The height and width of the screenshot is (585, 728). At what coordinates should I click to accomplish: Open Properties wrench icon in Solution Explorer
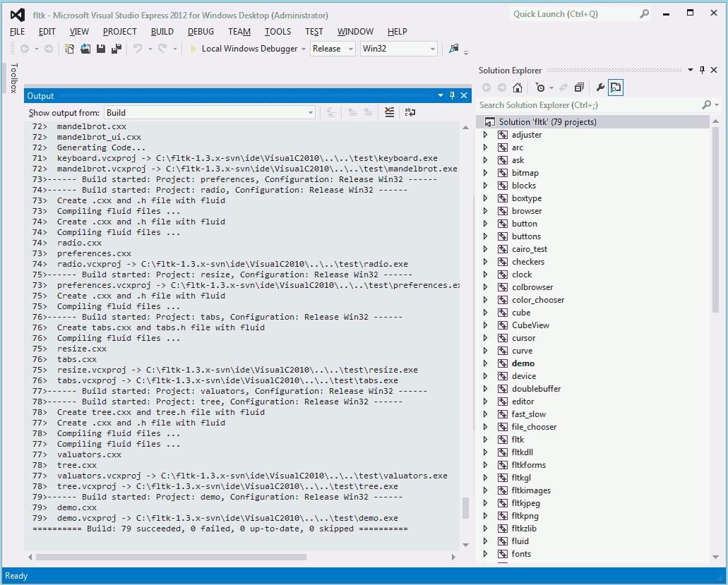point(600,88)
